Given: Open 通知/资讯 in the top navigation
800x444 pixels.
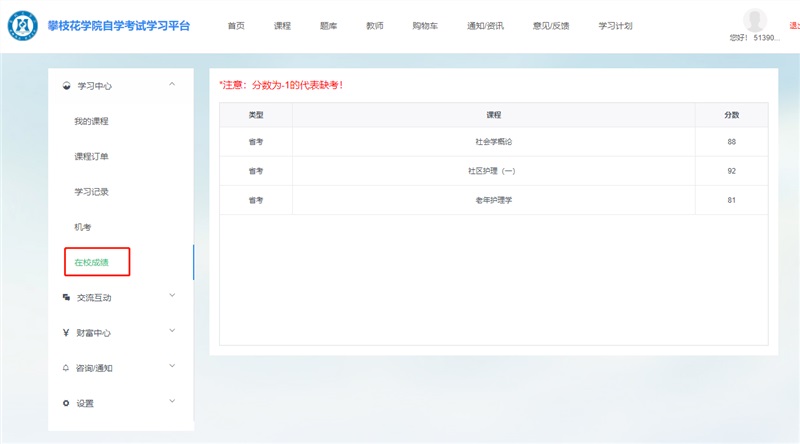Looking at the screenshot, I should [485, 26].
